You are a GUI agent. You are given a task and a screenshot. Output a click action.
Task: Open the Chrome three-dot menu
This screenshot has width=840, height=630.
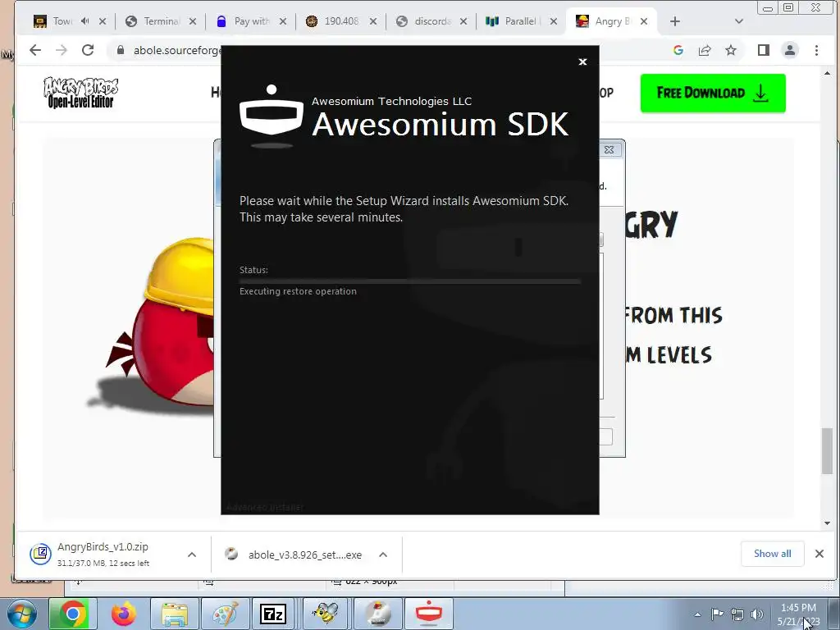(x=816, y=50)
